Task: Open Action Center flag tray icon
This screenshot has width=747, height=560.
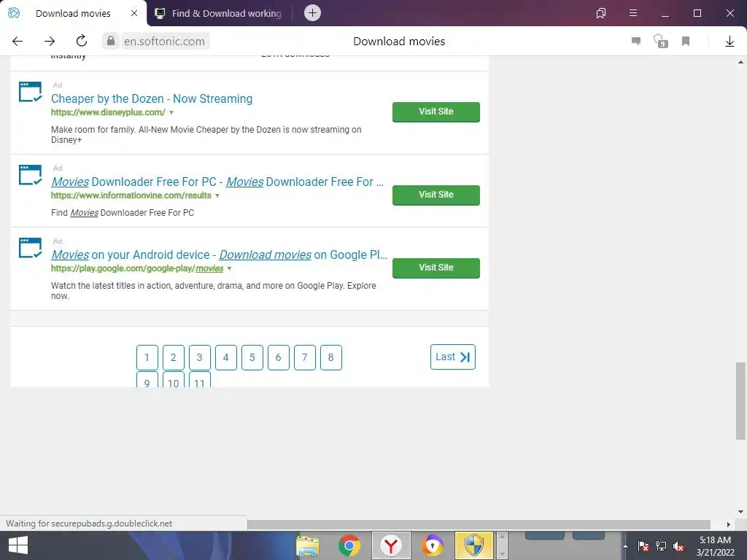Action: tap(643, 546)
